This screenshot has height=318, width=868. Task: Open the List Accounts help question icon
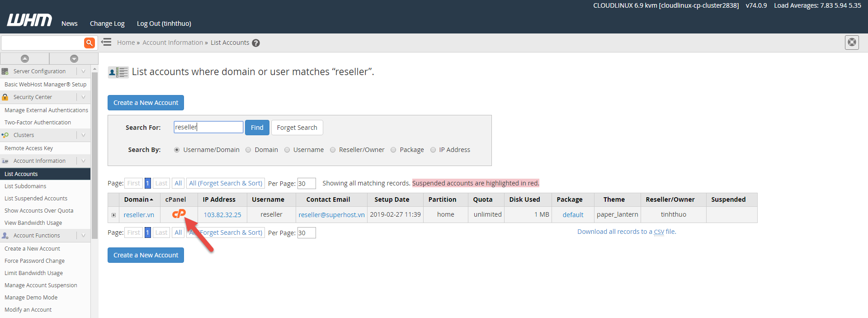pos(256,43)
